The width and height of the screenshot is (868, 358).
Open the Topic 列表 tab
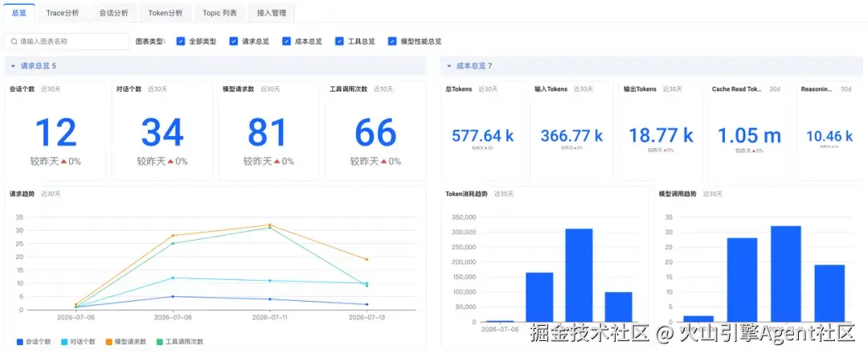click(219, 13)
